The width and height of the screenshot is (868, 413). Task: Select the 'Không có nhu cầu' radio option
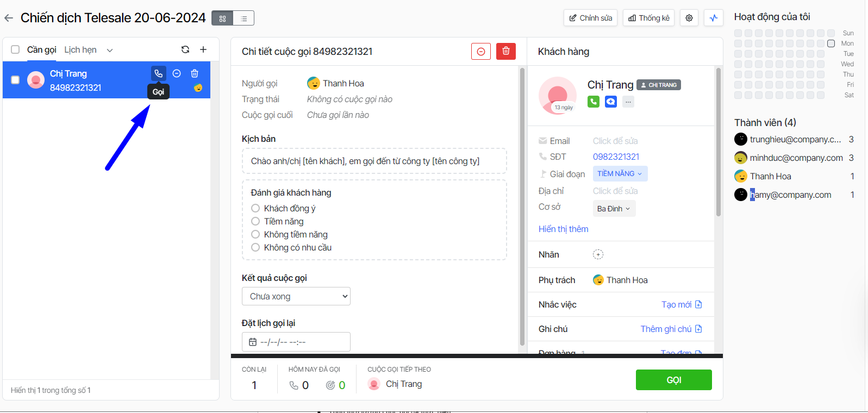tap(255, 247)
